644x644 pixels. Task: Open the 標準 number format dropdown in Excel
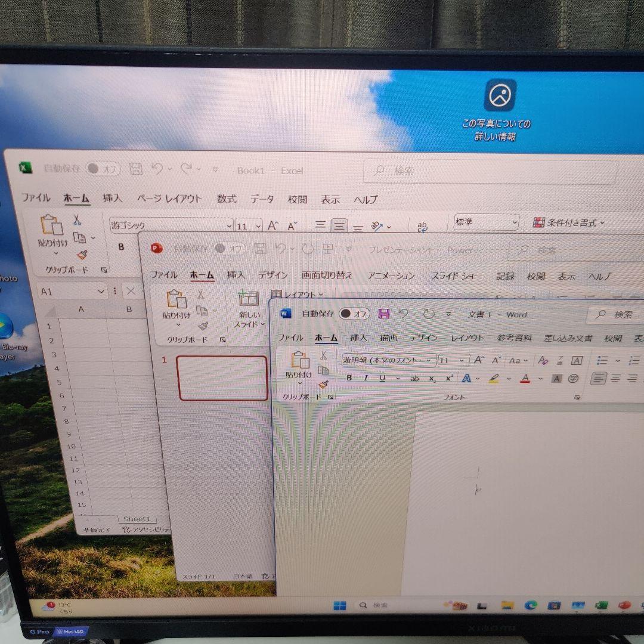(x=514, y=222)
